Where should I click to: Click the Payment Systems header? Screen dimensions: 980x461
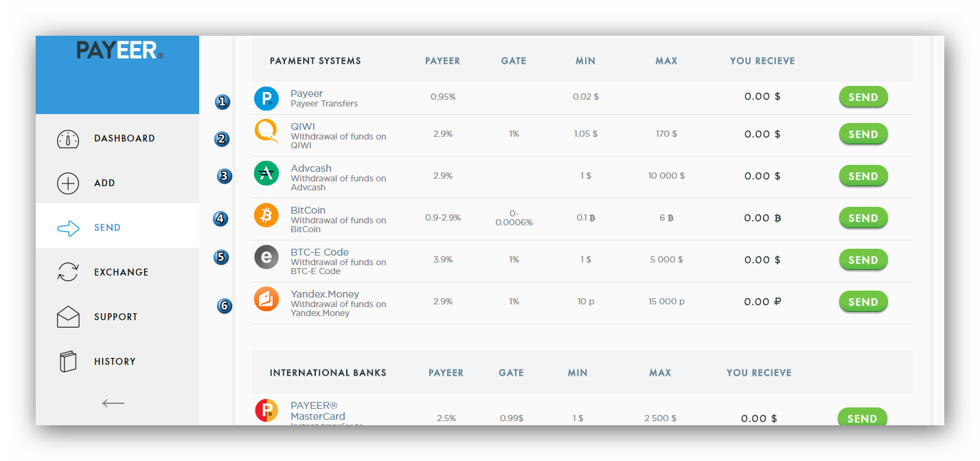[x=315, y=60]
